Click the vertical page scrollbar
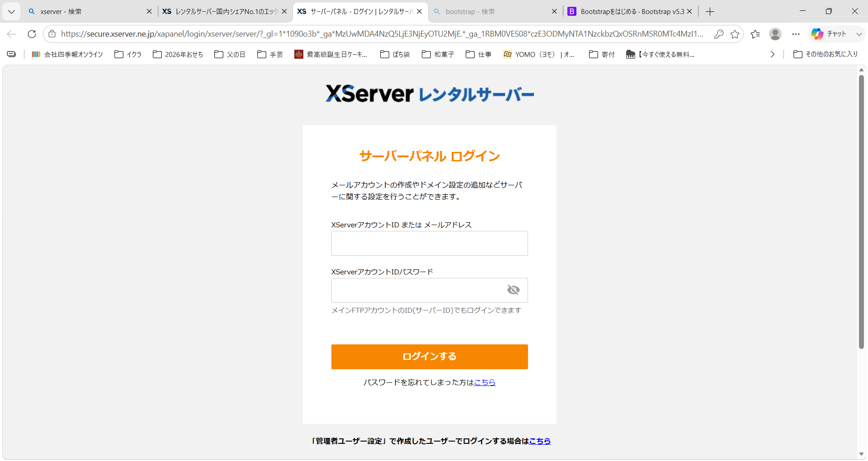868x461 pixels. click(861, 212)
